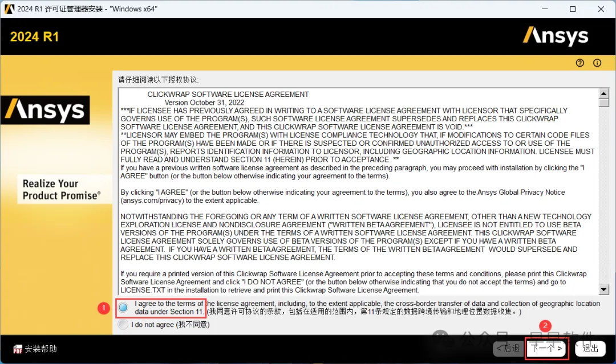The height and width of the screenshot is (364, 616).
Task: Click the Ansys logo on left panel
Action: coord(45,110)
